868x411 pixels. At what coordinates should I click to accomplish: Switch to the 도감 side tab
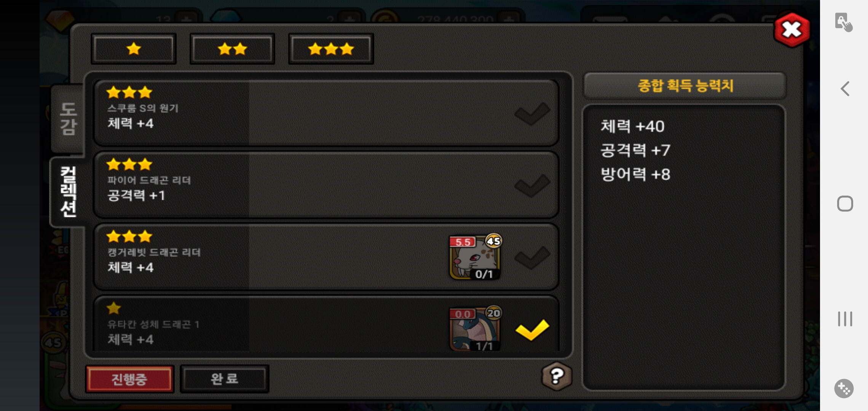[68, 119]
